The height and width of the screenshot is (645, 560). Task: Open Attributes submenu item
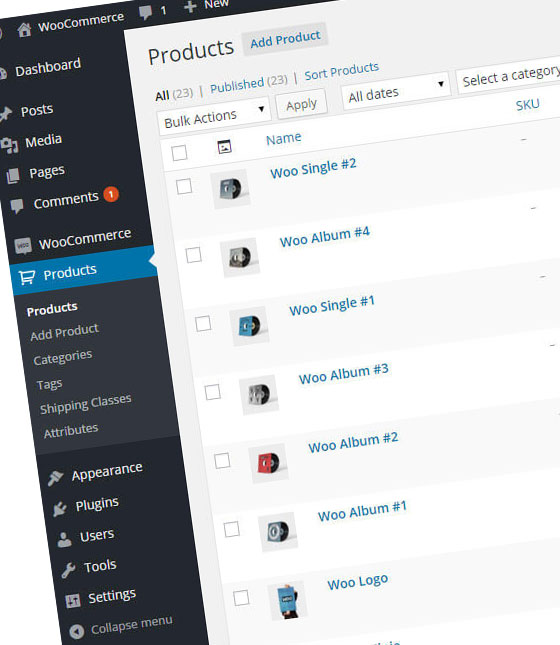click(x=71, y=431)
